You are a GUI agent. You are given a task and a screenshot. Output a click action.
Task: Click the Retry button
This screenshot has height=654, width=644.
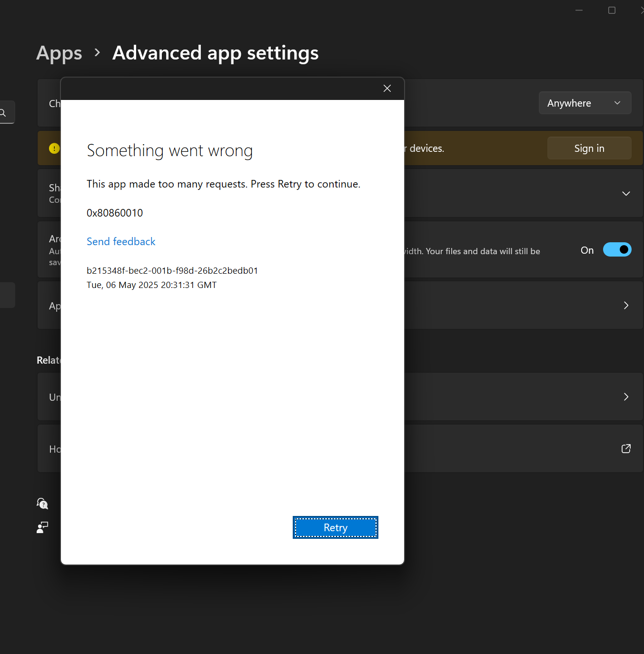[x=336, y=527]
